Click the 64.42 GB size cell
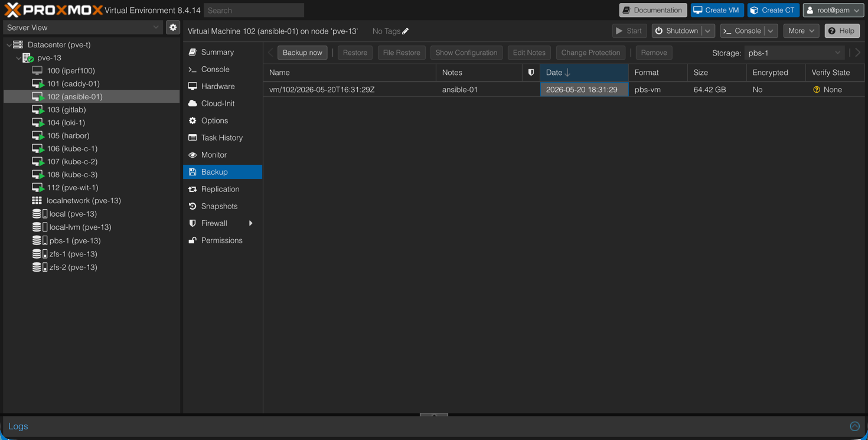The width and height of the screenshot is (868, 440). (x=717, y=90)
